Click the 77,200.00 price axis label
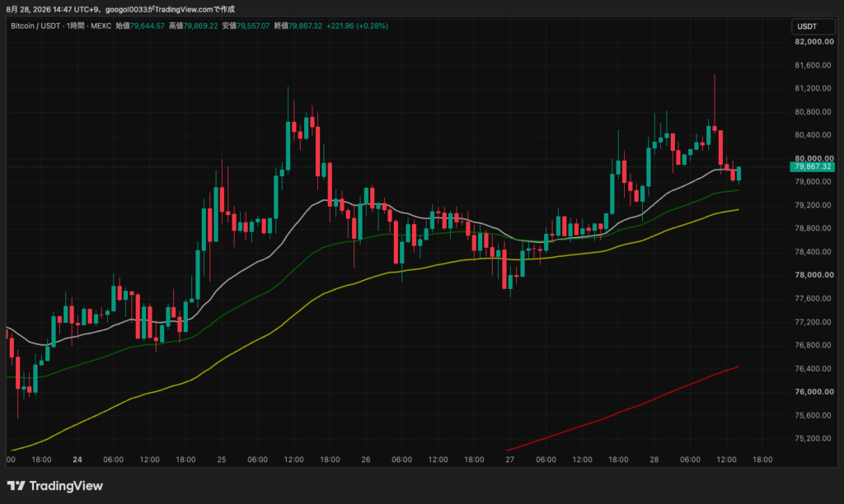The image size is (844, 504). (814, 322)
